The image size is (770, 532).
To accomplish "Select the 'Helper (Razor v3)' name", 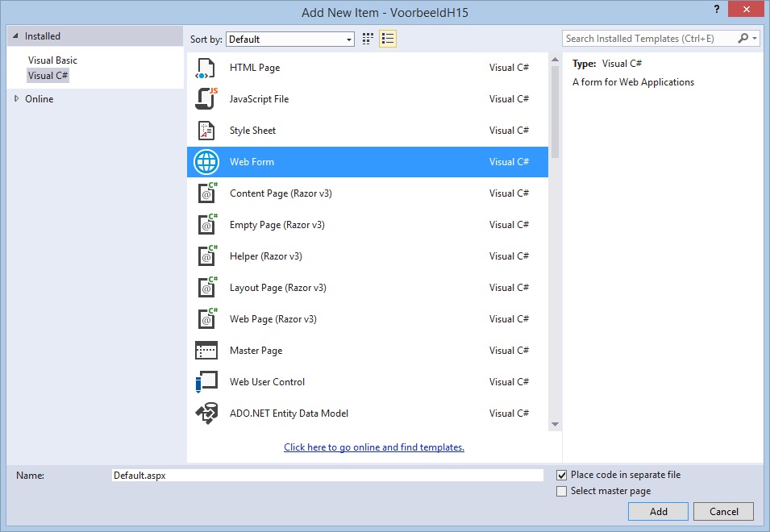I will tap(266, 256).
